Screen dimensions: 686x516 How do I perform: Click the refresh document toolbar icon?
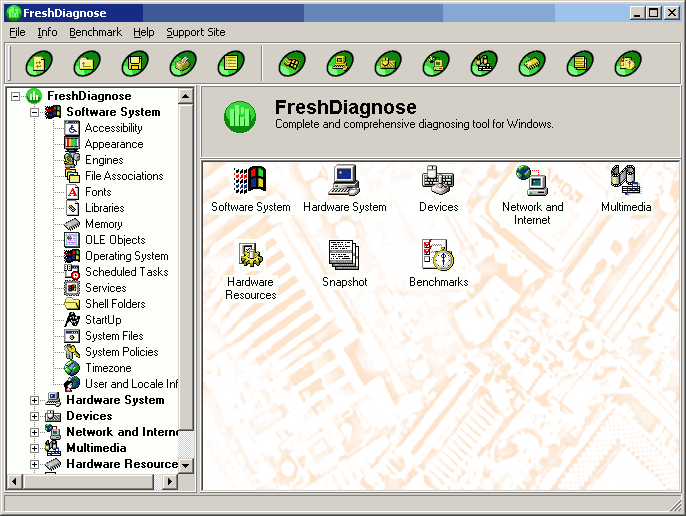(x=39, y=63)
